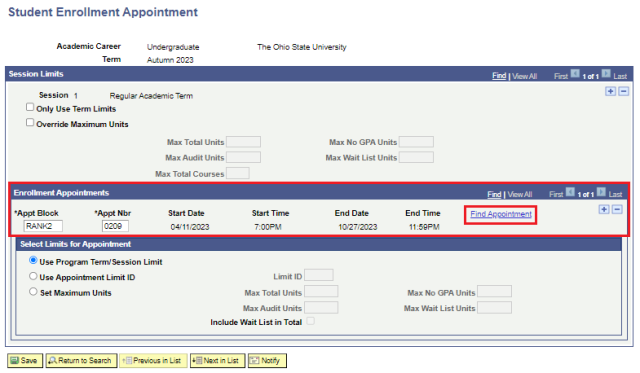Image resolution: width=640 pixels, height=373 pixels.
Task: Go to previous row in Session Limits
Action: (575, 74)
